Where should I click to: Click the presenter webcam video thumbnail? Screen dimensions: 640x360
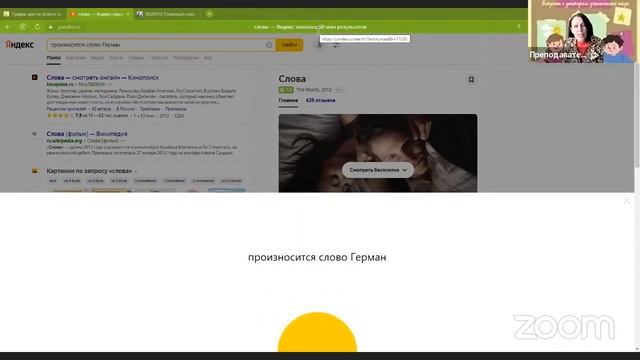[x=582, y=31]
